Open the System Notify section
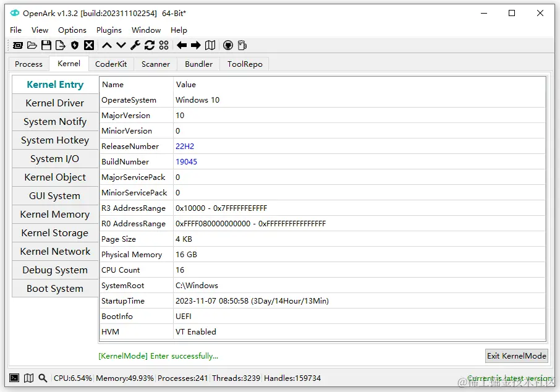Image resolution: width=560 pixels, height=392 pixels. tap(55, 121)
